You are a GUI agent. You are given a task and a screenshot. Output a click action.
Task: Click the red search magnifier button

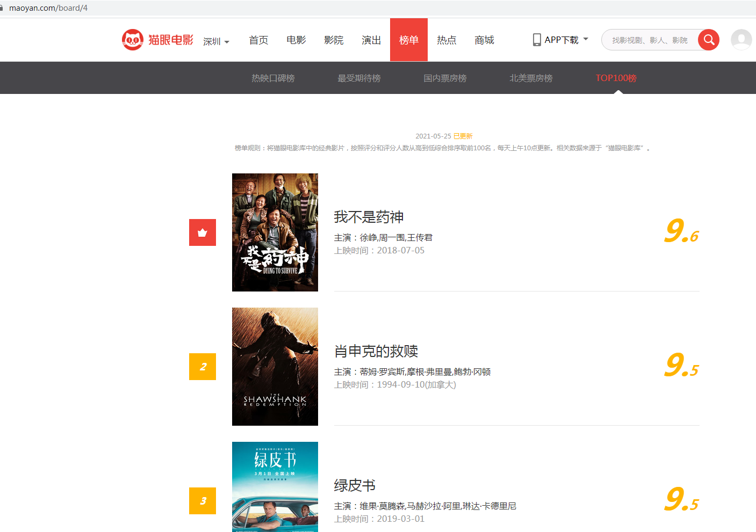(x=709, y=40)
